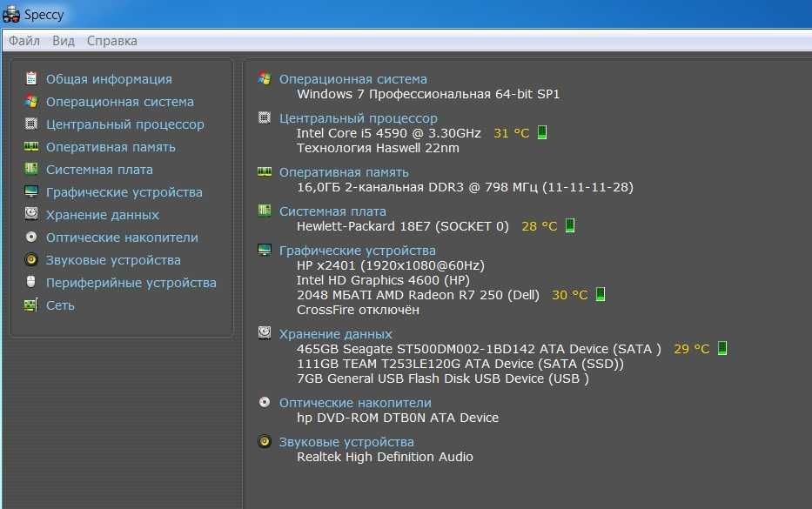Click the Оптические накопители heading in summary
Viewport: 812px width, 509px height.
(x=355, y=403)
